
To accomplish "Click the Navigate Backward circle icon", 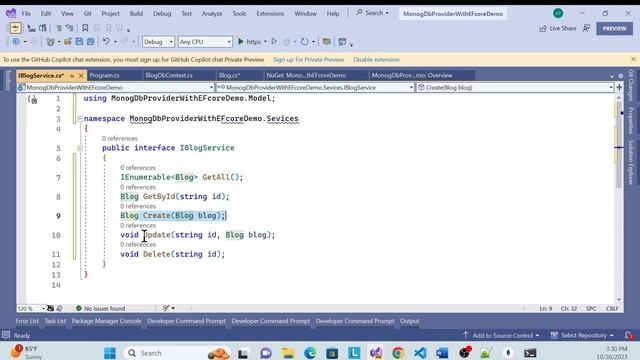I will pos(16,42).
